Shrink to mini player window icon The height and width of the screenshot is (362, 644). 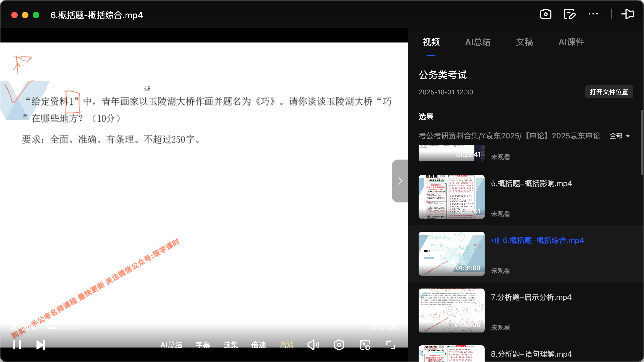[x=364, y=345]
